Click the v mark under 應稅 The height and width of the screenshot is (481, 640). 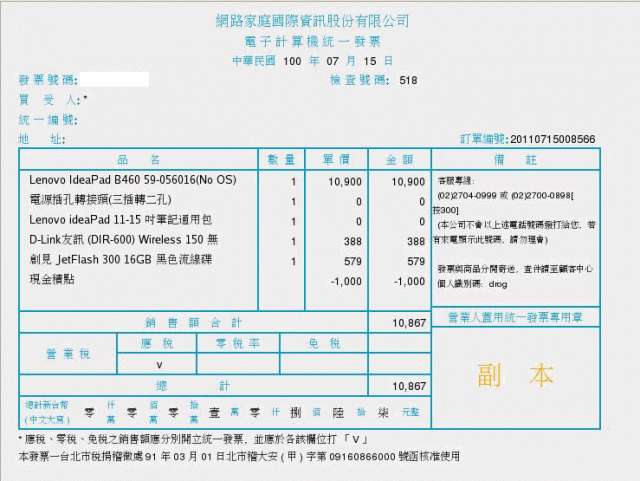point(159,365)
